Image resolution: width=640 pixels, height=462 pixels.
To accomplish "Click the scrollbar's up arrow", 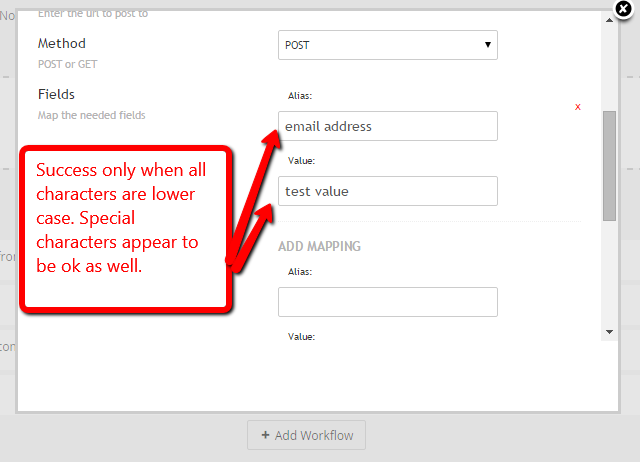I will coord(609,20).
